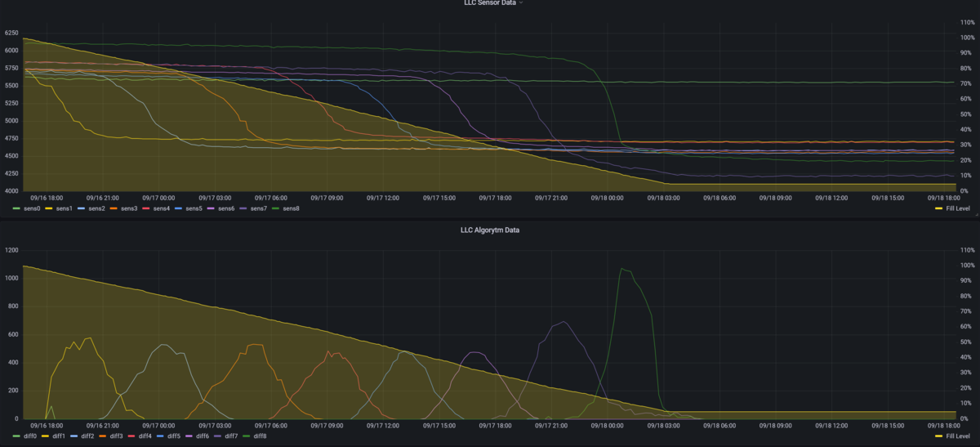Open the LLC Sensor Data panel menu chevron
The width and height of the screenshot is (980, 447).
(x=521, y=3)
